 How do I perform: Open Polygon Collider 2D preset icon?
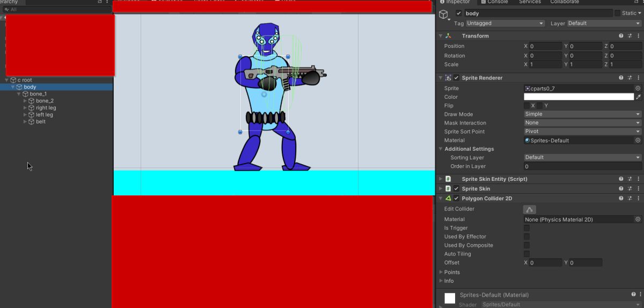630,199
